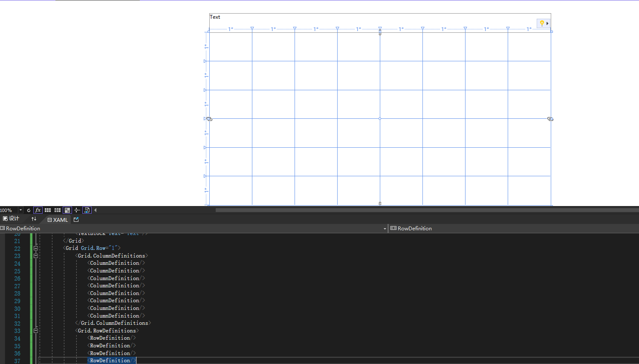Image resolution: width=639 pixels, height=364 pixels.
Task: Toggle the disable project code icon
Action: coord(87,210)
